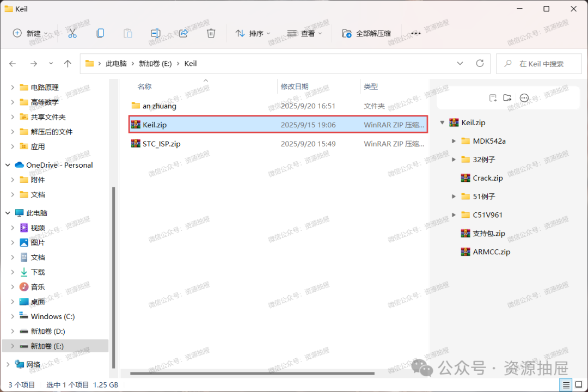Sort by the 修改日期 column header
Viewport: 588px width, 392px height.
[x=295, y=87]
